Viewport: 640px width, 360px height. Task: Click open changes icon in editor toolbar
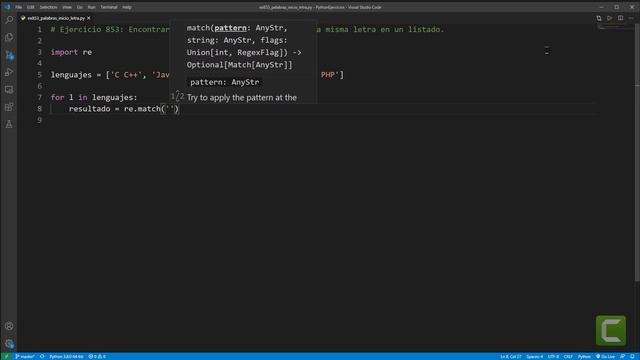[x=599, y=18]
